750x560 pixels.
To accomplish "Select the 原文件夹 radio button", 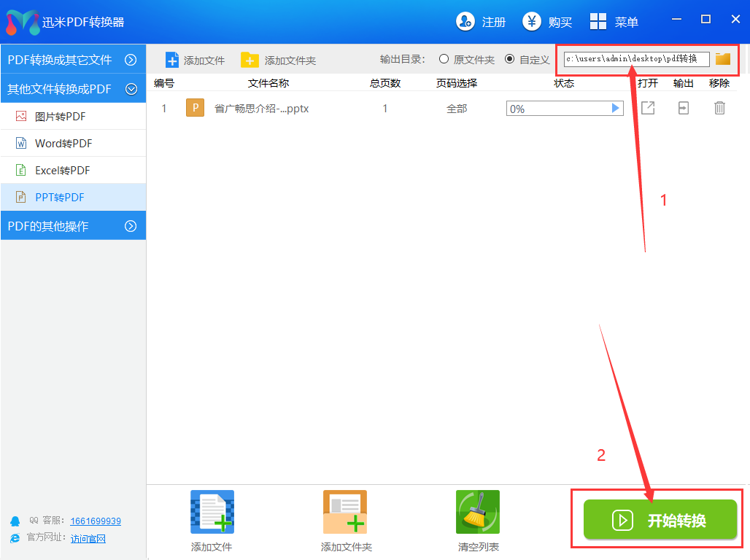I will 444,59.
